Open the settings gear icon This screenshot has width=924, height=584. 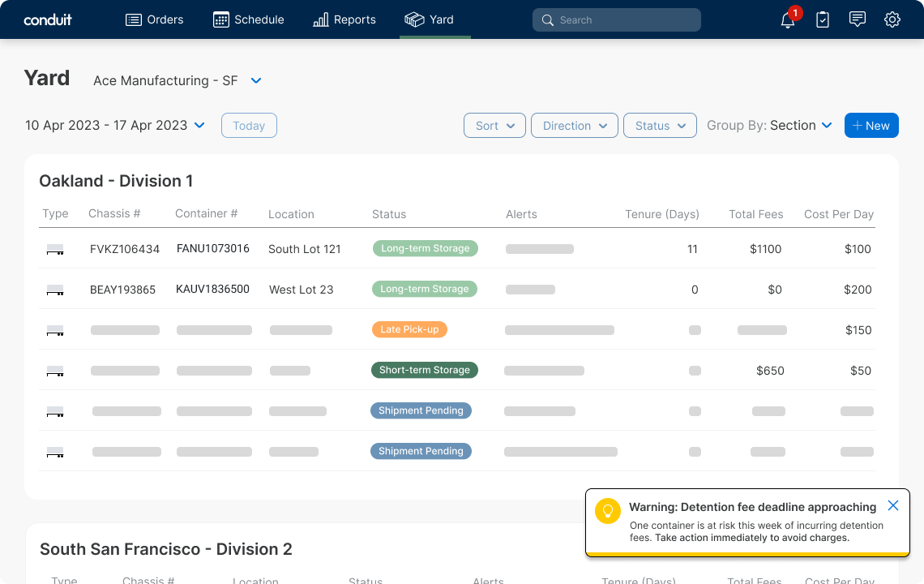[x=892, y=19]
